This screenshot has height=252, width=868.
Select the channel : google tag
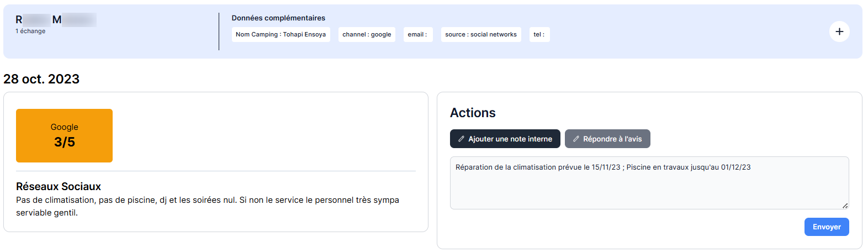point(367,34)
